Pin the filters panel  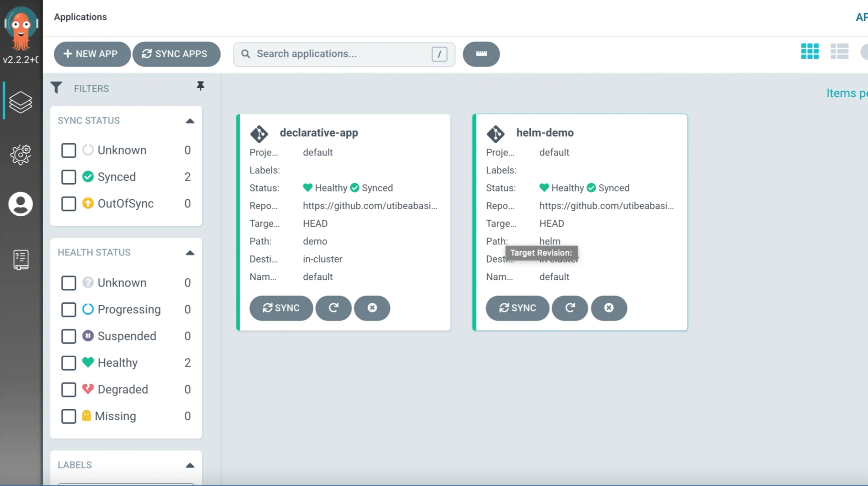[x=200, y=86]
